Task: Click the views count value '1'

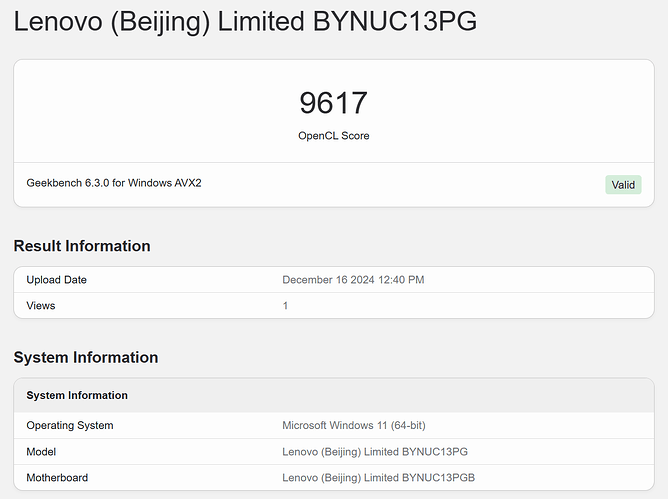Action: tap(285, 306)
